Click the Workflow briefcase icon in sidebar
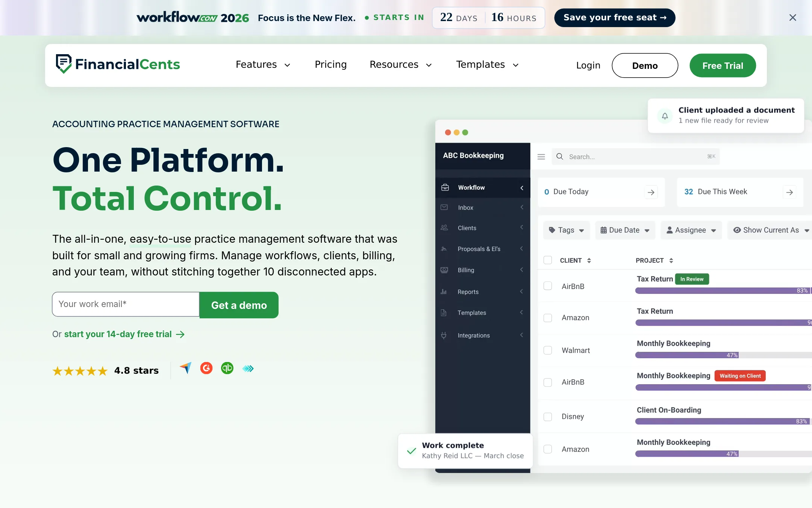The image size is (812, 508). pyautogui.click(x=445, y=187)
